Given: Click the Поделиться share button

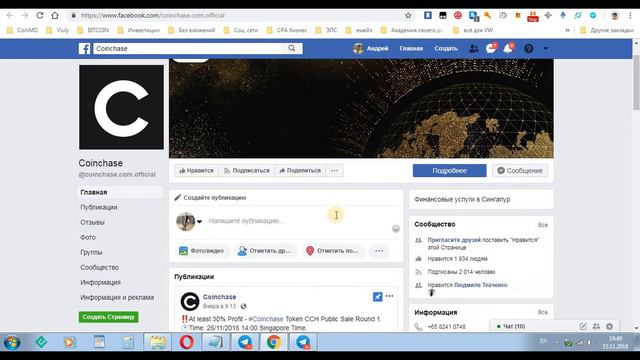Looking at the screenshot, I should [300, 171].
